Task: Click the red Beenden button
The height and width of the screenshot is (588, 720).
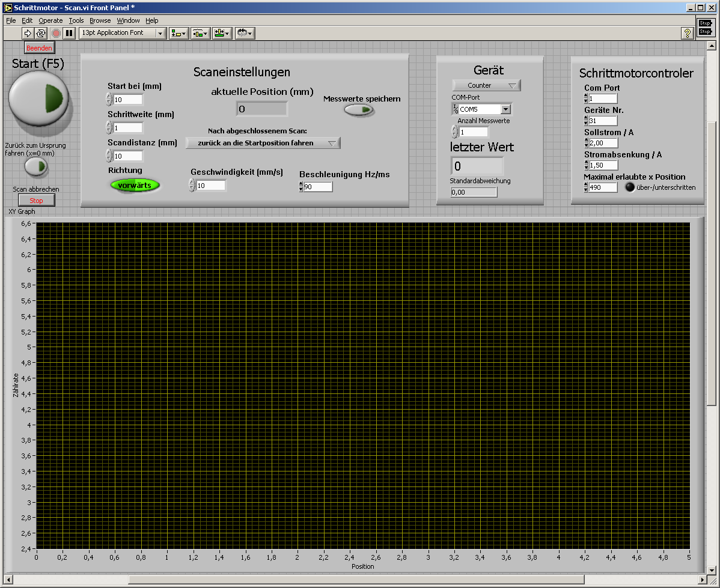Action: pyautogui.click(x=39, y=47)
